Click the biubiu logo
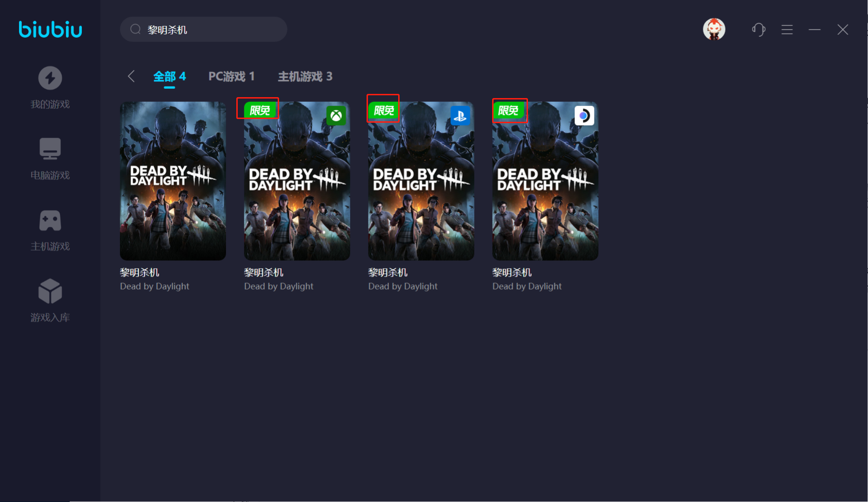Screen dimensions: 868x502 click(50, 29)
